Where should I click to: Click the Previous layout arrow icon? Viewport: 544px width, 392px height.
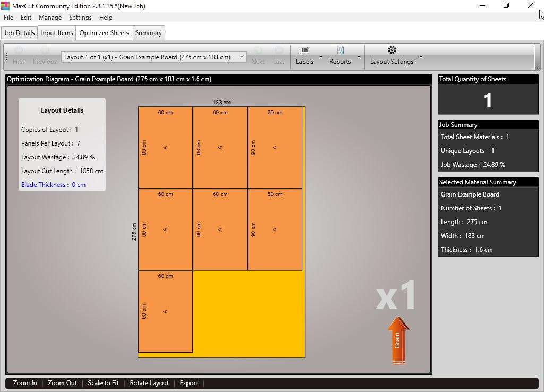point(45,50)
